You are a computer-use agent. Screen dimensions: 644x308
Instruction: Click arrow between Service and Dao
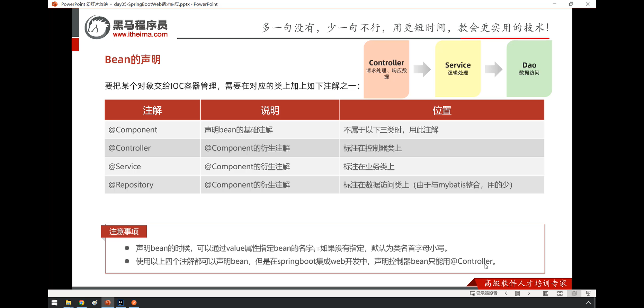pyautogui.click(x=494, y=69)
